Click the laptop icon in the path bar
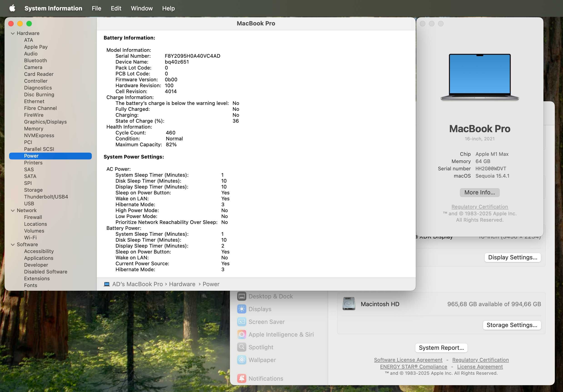This screenshot has width=563, height=392. coord(107,284)
